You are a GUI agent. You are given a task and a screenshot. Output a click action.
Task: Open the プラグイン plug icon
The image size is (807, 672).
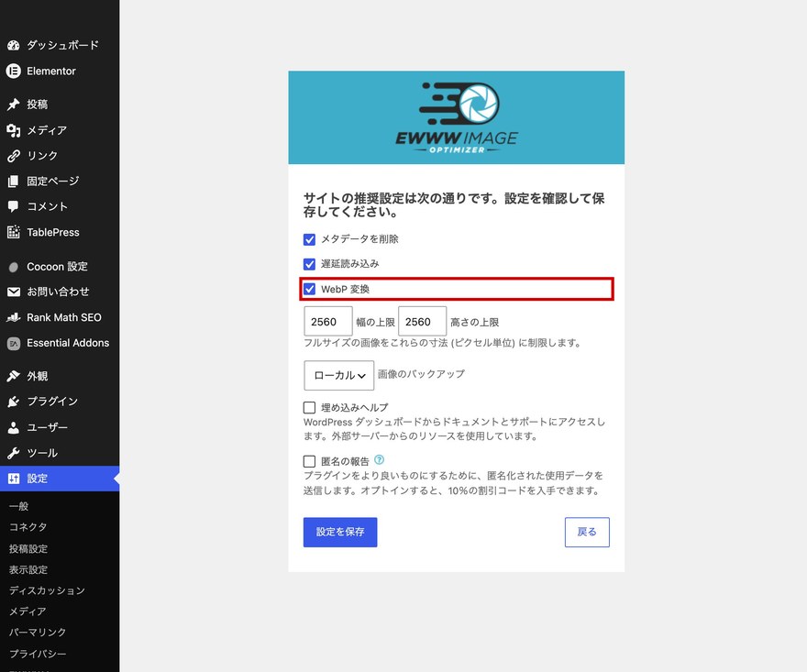14,402
